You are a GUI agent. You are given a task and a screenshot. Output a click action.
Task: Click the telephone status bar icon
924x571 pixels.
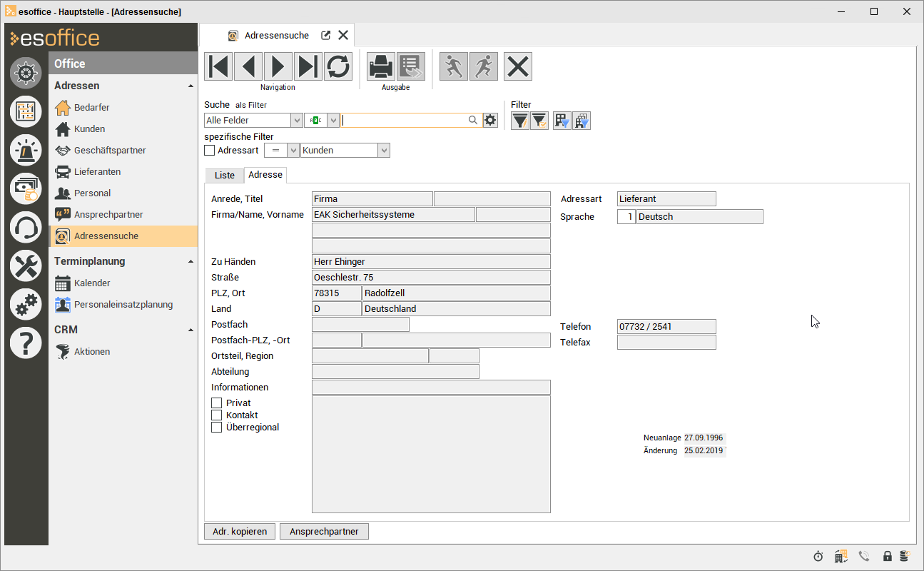point(864,556)
